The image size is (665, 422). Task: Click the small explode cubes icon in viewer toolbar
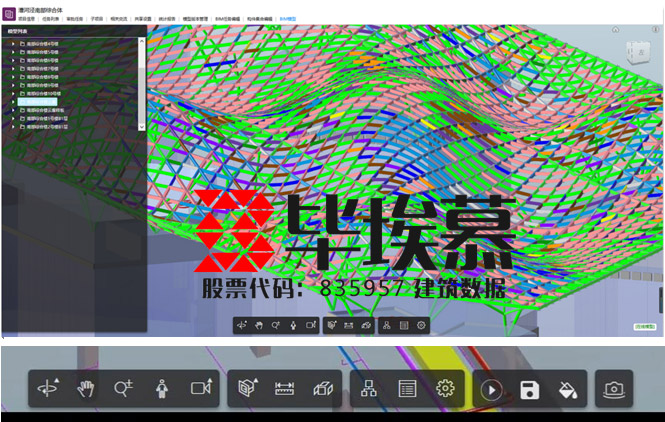click(x=366, y=325)
